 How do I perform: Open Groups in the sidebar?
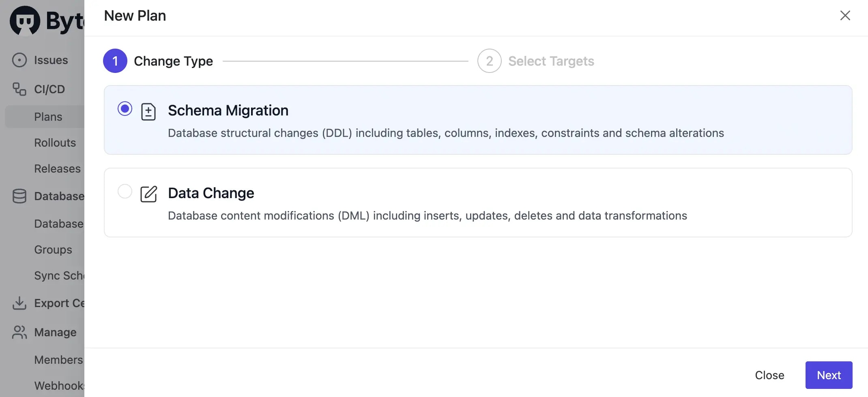tap(53, 250)
